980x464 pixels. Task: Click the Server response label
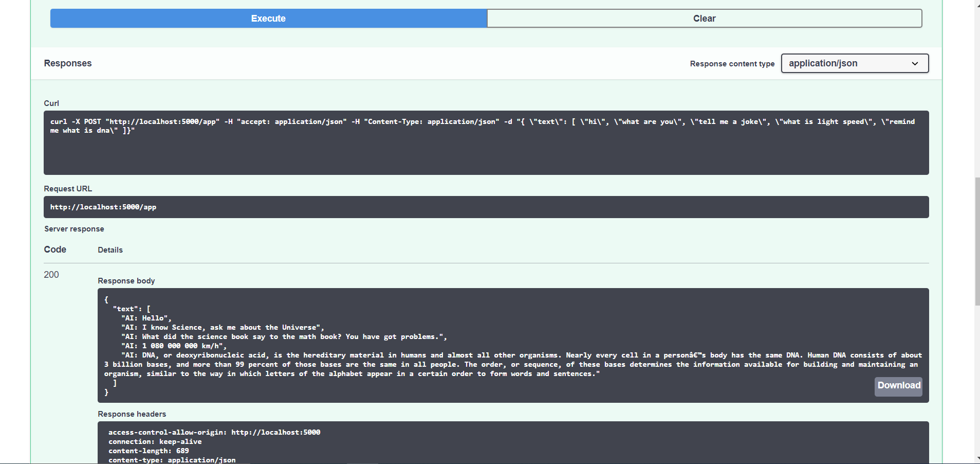coord(74,228)
